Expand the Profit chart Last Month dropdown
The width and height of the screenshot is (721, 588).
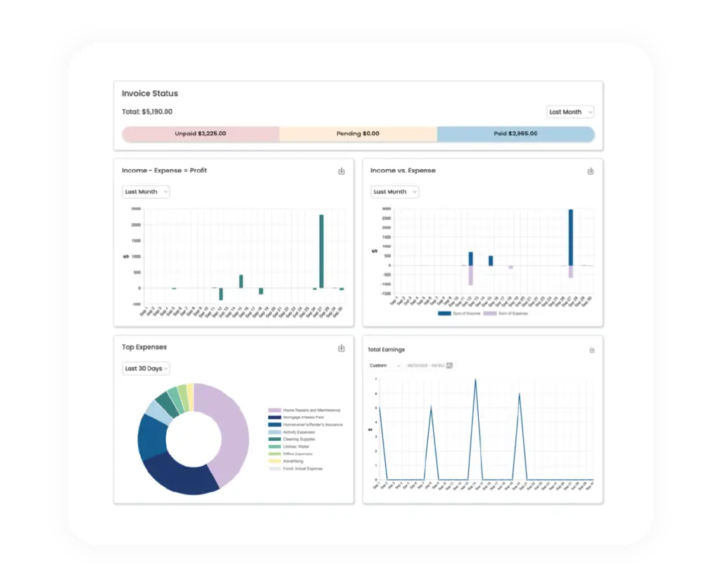[x=146, y=192]
